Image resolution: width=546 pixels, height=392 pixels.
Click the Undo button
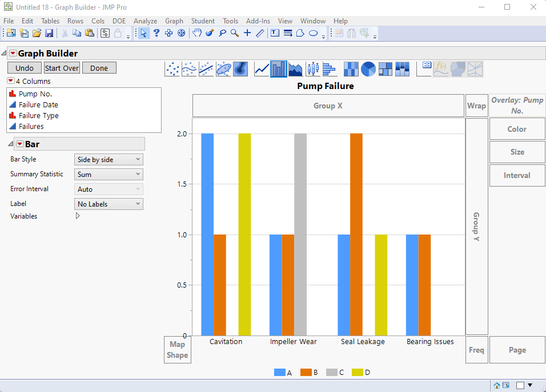[x=25, y=68]
